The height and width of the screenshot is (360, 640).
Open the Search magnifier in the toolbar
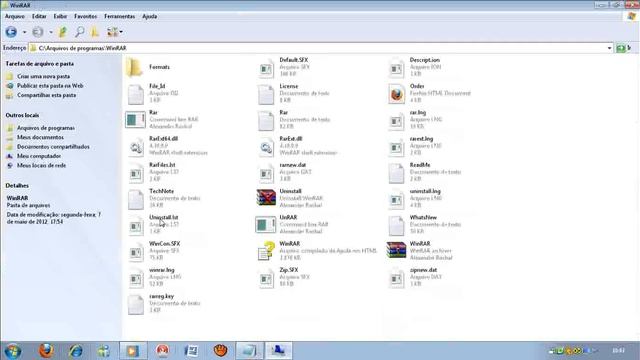click(79, 32)
